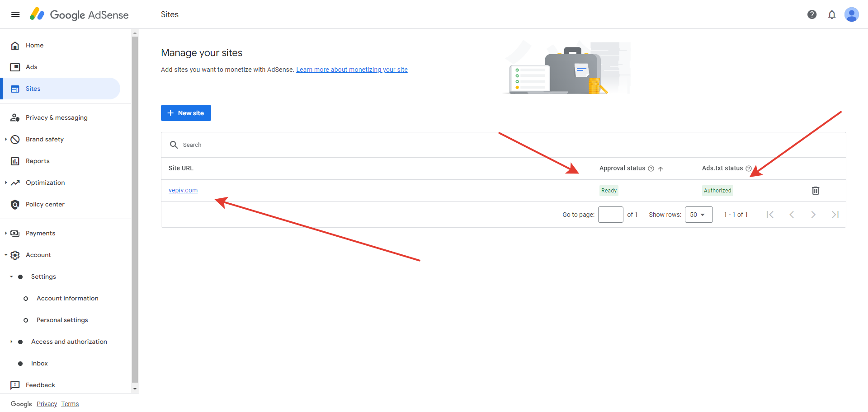Viewport: 868px width, 412px height.
Task: Click the Privacy & messaging icon
Action: point(15,117)
